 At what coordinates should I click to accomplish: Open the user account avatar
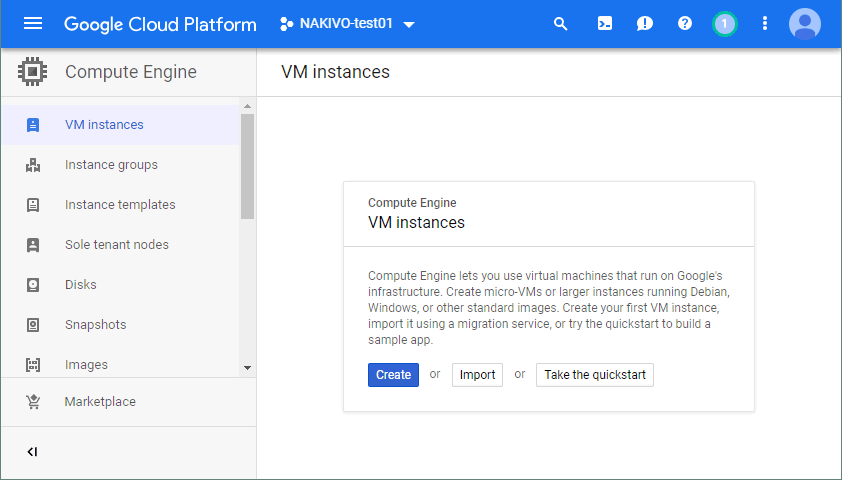[804, 24]
